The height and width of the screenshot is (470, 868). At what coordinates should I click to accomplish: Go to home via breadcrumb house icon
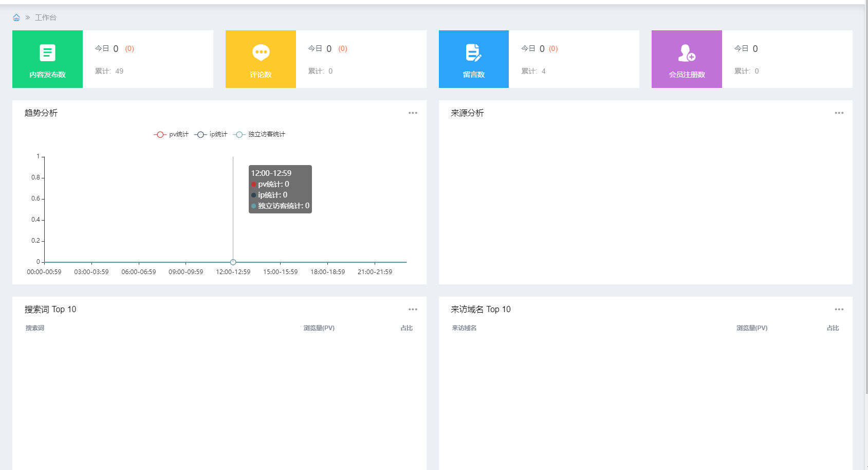tap(16, 17)
